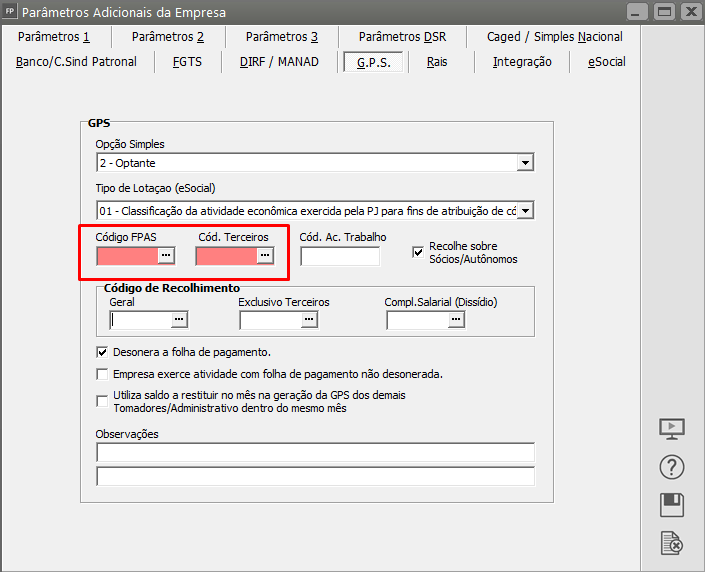Open the eSocial tab

point(606,62)
